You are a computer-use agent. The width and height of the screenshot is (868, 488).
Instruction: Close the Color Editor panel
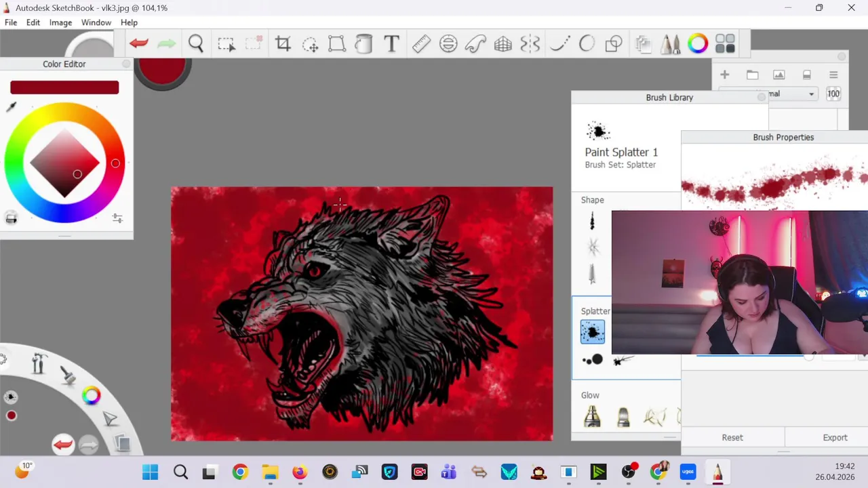pos(126,64)
